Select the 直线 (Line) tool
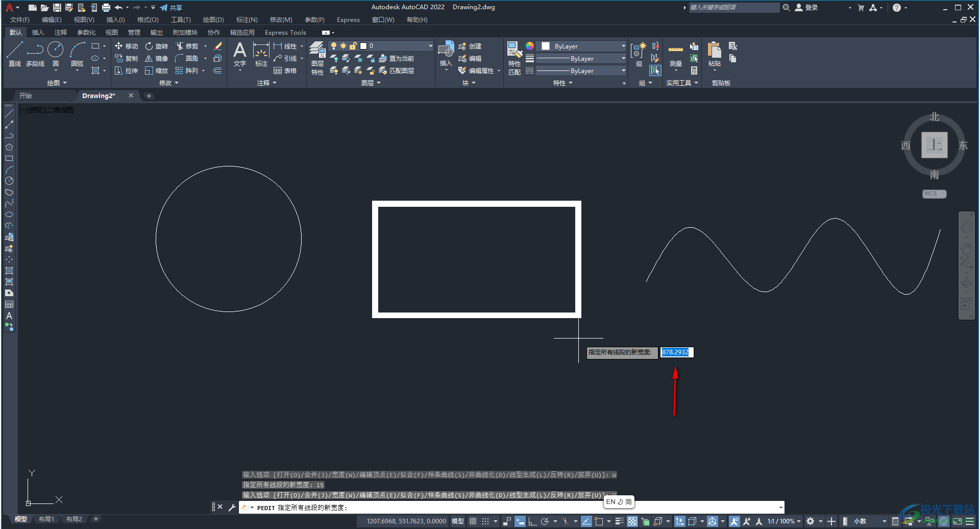Viewport: 980px width, 529px height. (x=14, y=54)
